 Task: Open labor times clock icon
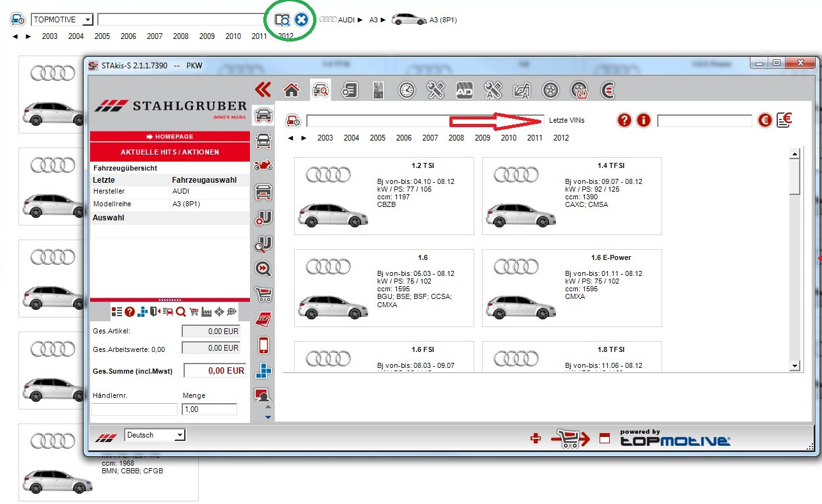pyautogui.click(x=407, y=90)
